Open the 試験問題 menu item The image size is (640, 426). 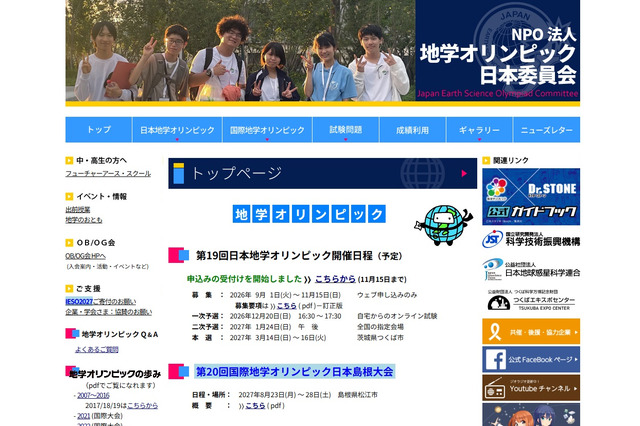click(x=346, y=129)
